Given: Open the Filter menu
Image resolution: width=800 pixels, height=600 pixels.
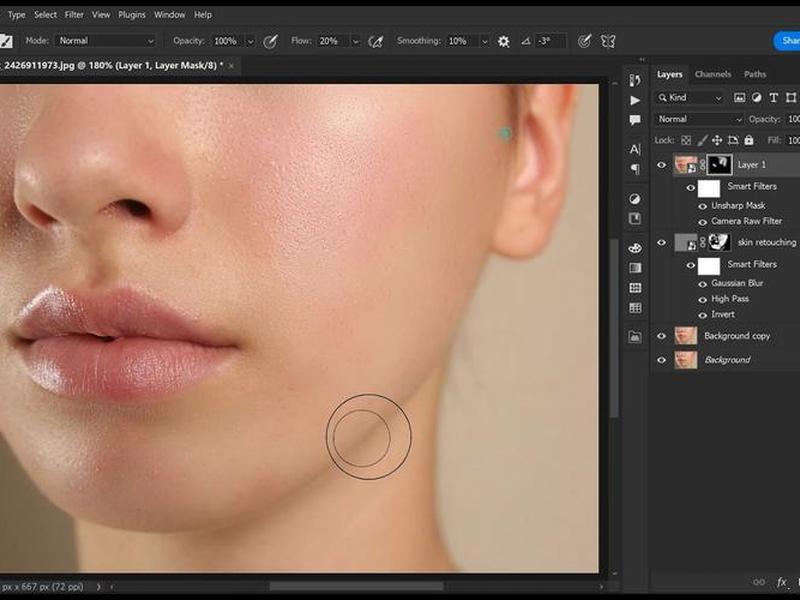Looking at the screenshot, I should tap(74, 15).
